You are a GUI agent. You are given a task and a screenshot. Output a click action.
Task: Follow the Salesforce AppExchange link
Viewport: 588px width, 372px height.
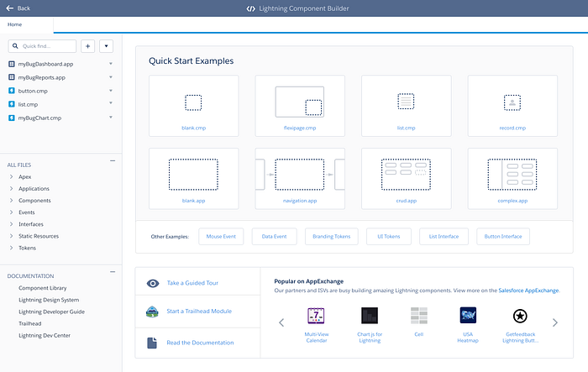(528, 291)
